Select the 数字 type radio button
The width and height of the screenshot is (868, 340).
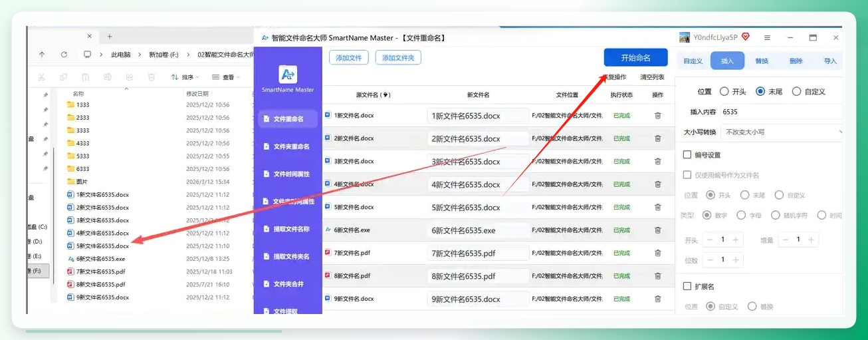click(x=706, y=215)
